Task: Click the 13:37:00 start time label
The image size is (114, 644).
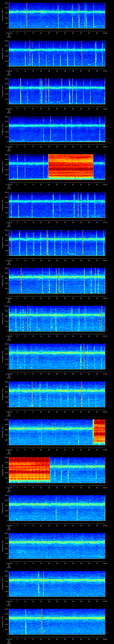Action: (x=9, y=260)
